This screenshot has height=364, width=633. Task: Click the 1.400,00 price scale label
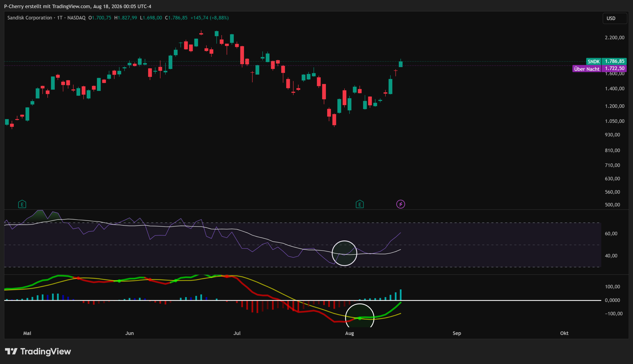(x=614, y=89)
